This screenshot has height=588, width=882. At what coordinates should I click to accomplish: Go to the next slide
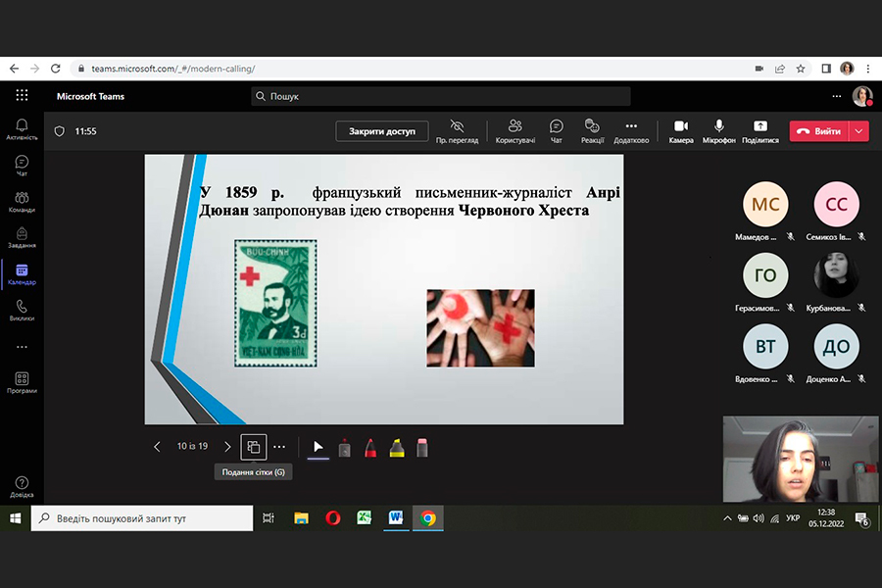click(227, 447)
